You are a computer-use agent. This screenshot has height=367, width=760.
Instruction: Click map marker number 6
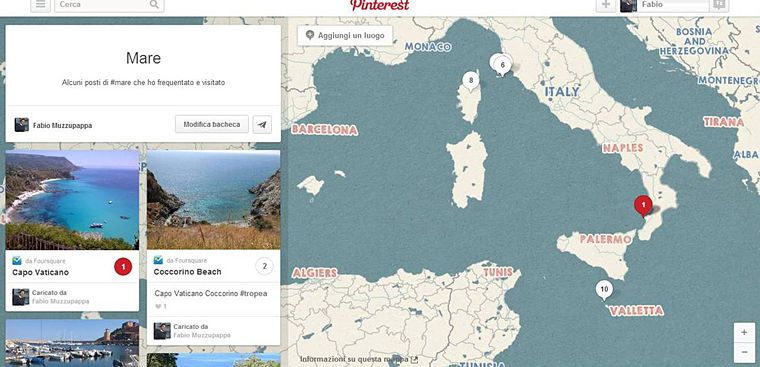point(503,66)
